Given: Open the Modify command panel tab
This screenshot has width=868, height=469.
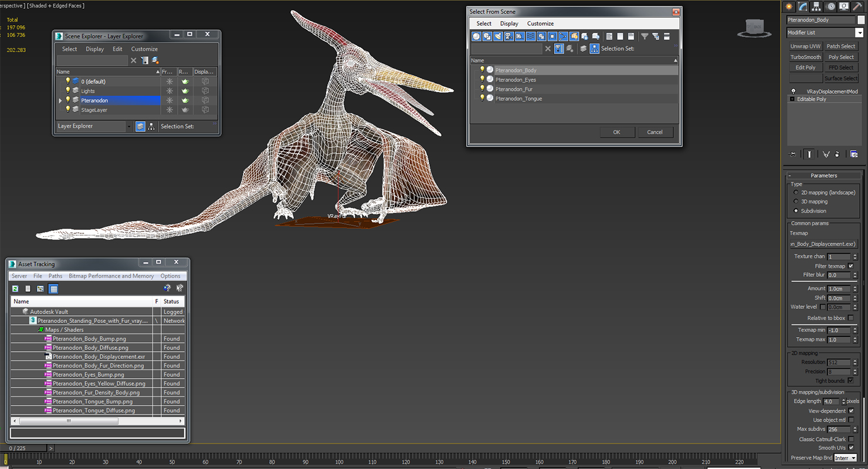Looking at the screenshot, I should [x=803, y=6].
